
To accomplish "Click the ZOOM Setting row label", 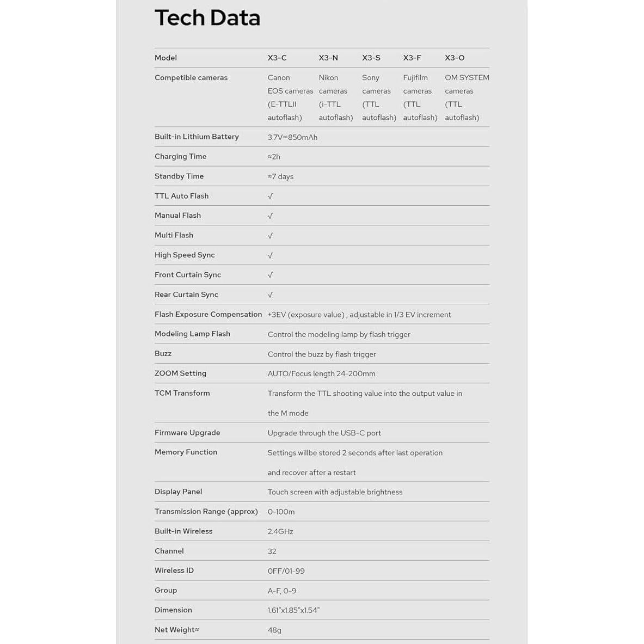I will (x=180, y=373).
